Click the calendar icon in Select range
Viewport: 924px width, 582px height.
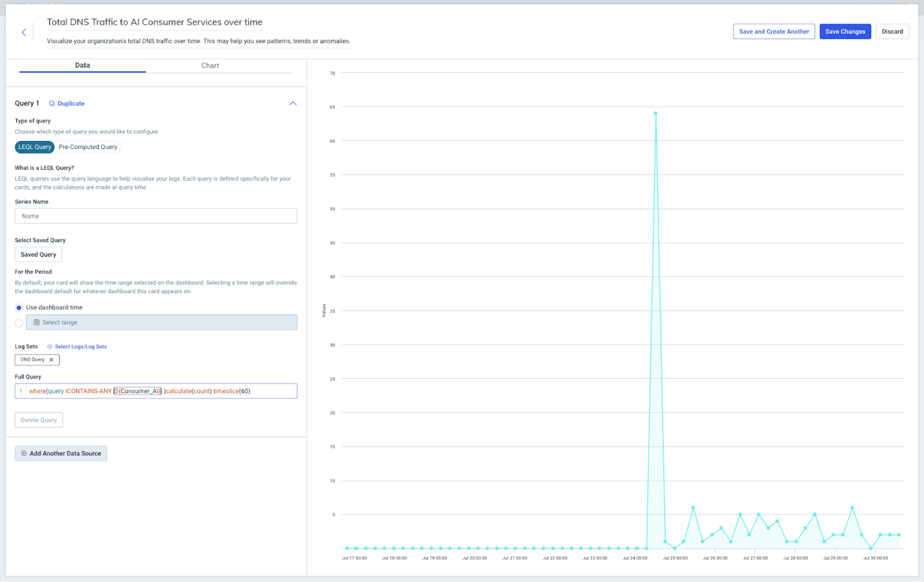click(x=37, y=322)
